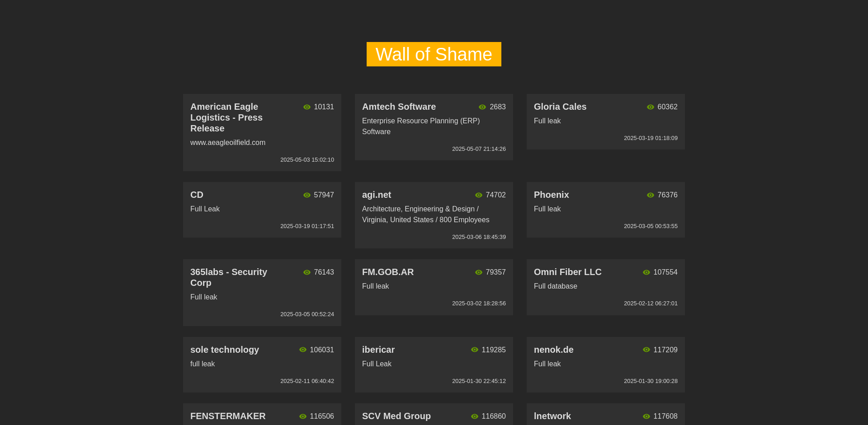Open the SCV Med Group entry
Viewport: 868px width, 425px height.
[x=396, y=416]
